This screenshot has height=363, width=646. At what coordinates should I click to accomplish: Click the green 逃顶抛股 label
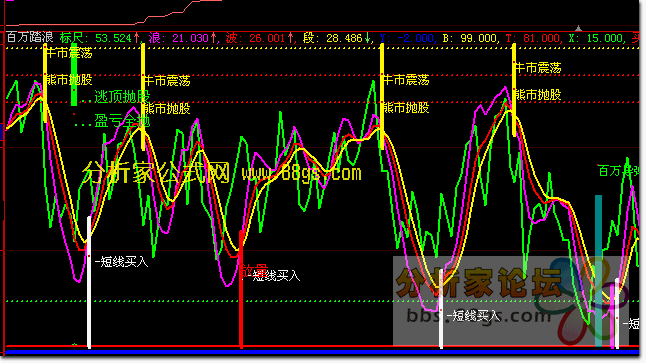click(122, 97)
